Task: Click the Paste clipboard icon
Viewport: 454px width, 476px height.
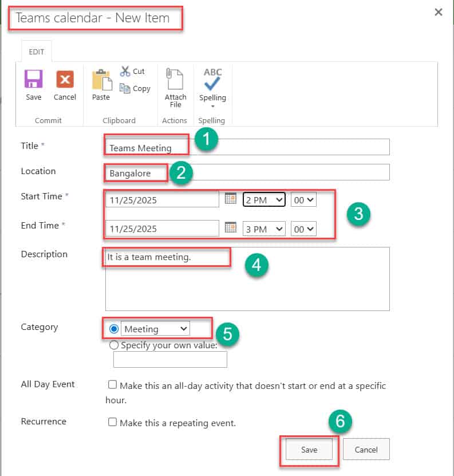Action: pyautogui.click(x=102, y=80)
